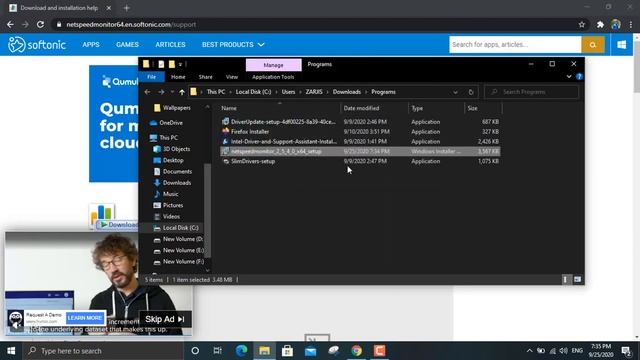Open the Share ribbon tab

tap(205, 77)
